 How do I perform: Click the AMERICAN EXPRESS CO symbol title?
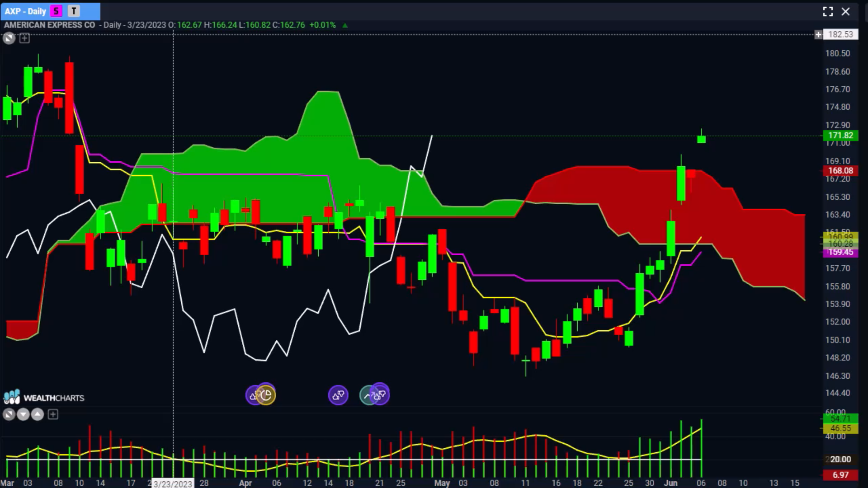click(50, 25)
